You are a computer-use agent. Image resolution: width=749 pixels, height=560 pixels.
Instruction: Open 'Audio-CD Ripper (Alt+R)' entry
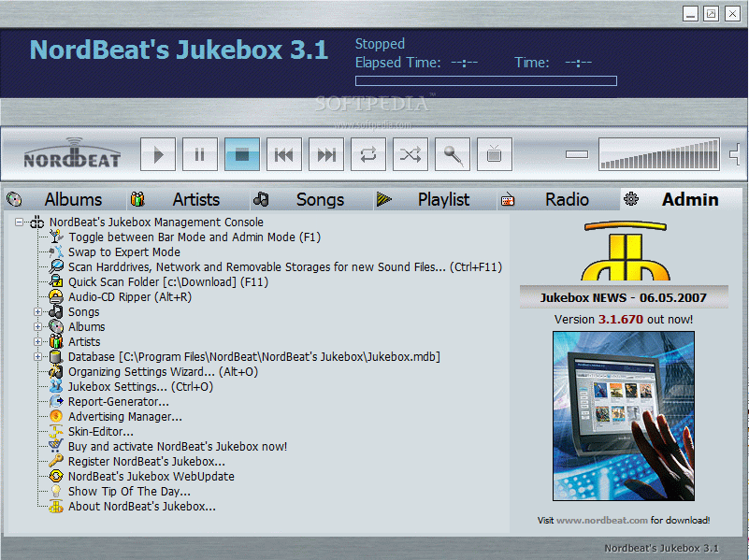click(x=130, y=297)
